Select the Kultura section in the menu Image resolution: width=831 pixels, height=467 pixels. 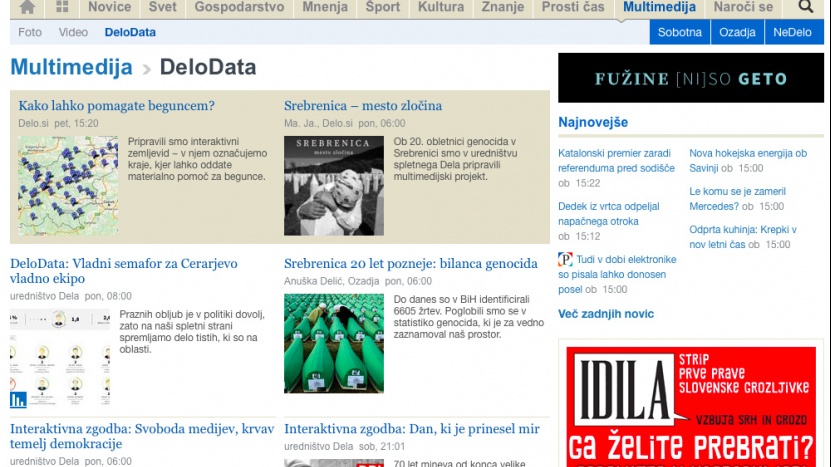pos(441,8)
